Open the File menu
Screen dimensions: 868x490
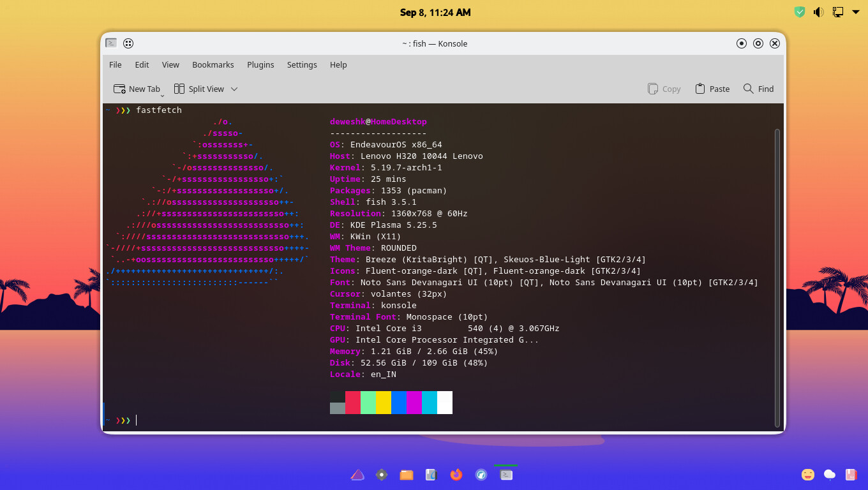(x=116, y=64)
